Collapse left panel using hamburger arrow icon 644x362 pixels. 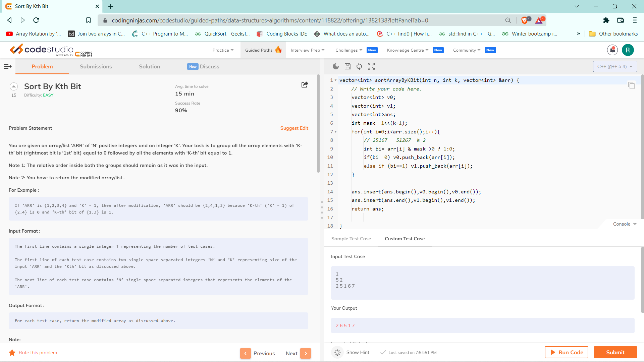point(7,66)
